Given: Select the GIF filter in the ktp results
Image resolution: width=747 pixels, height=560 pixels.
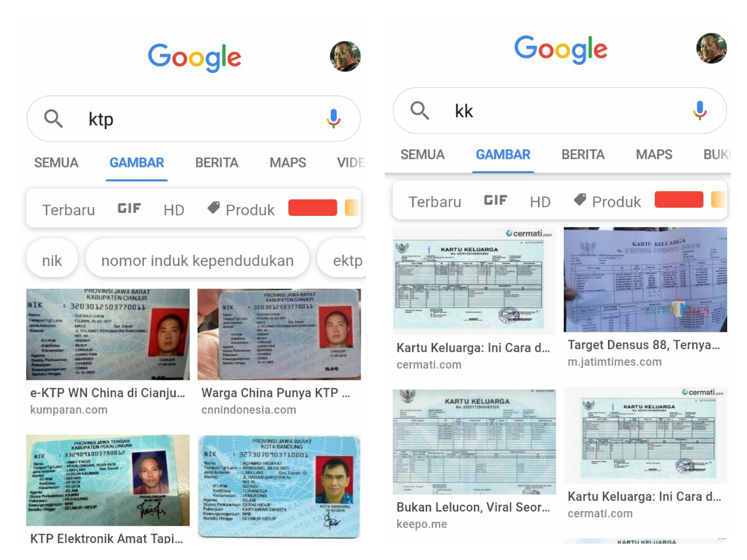Looking at the screenshot, I should [x=129, y=208].
